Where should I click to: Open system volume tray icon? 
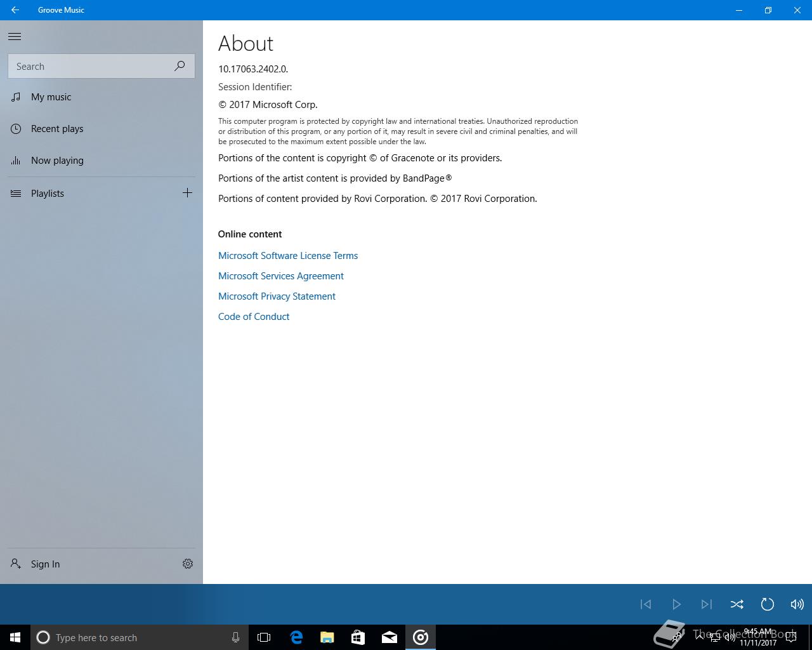coord(730,637)
